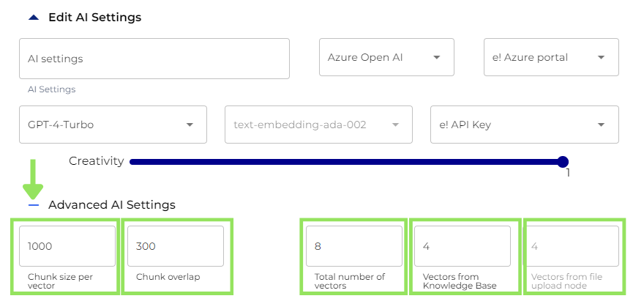Click the Chunk overlap field showing 300
The width and height of the screenshot is (644, 304).
click(175, 246)
